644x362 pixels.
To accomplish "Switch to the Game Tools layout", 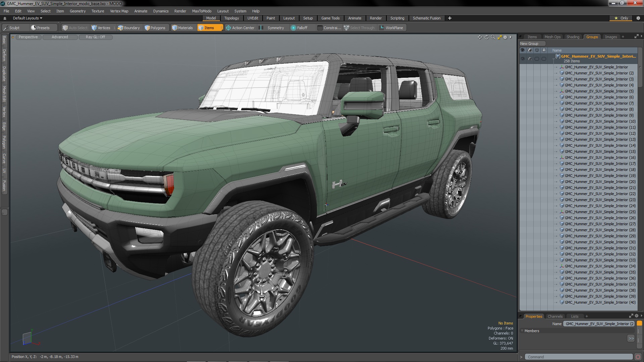I will (330, 18).
